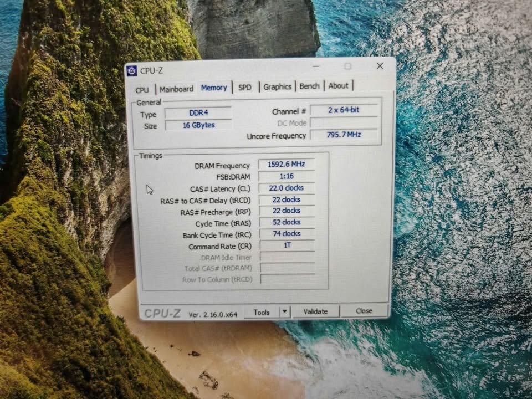Click the Cycle Time (tRAS) label
The height and width of the screenshot is (399, 532).
(x=223, y=224)
